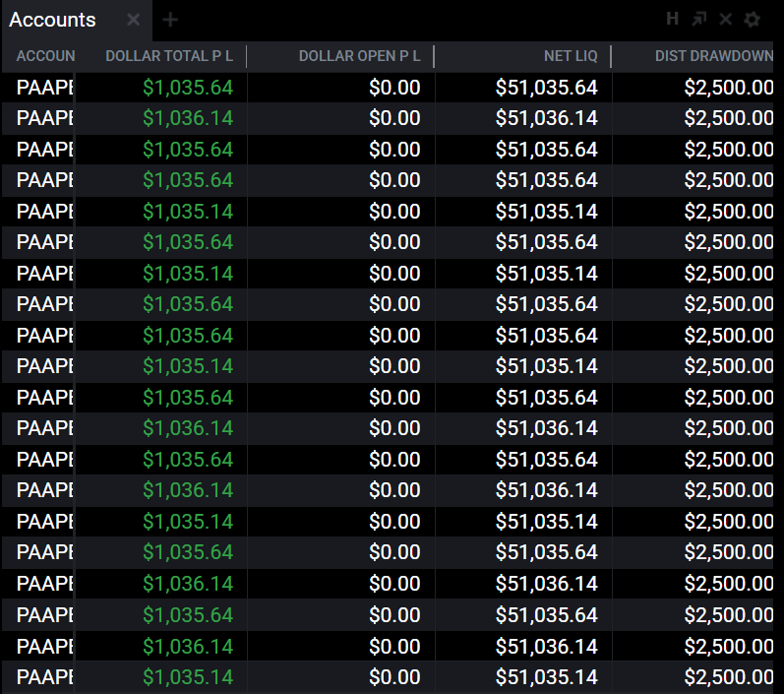Close the Accounts tab

134,20
